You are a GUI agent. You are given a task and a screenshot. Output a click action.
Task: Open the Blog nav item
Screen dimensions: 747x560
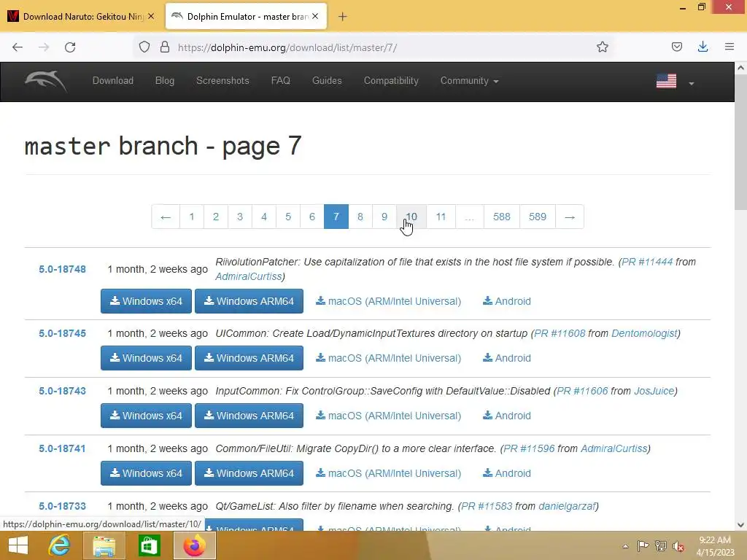pyautogui.click(x=165, y=80)
